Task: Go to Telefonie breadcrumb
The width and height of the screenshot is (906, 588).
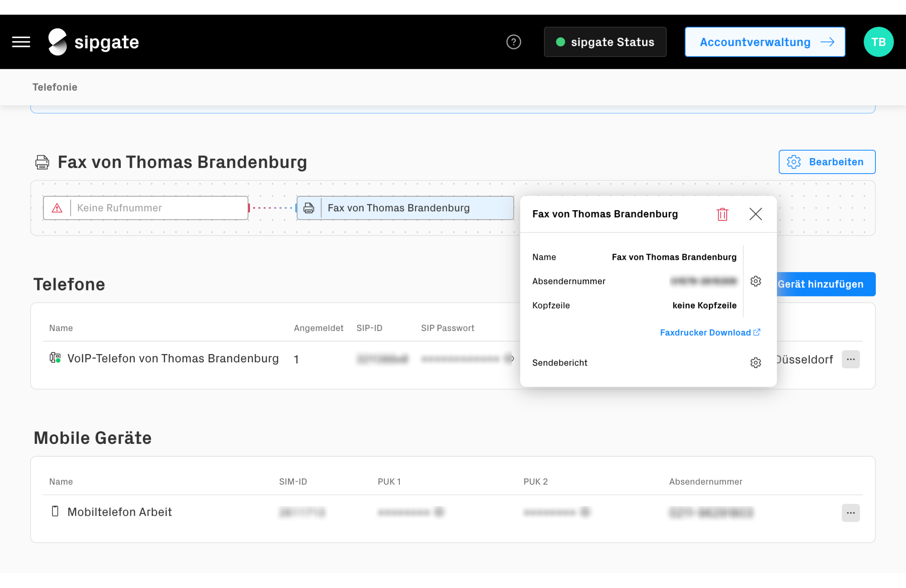Action: tap(55, 87)
